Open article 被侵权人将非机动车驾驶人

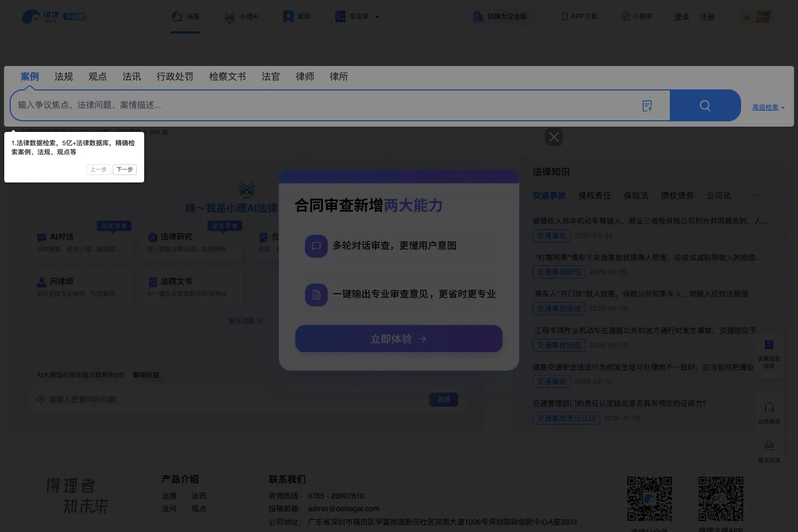(650, 221)
